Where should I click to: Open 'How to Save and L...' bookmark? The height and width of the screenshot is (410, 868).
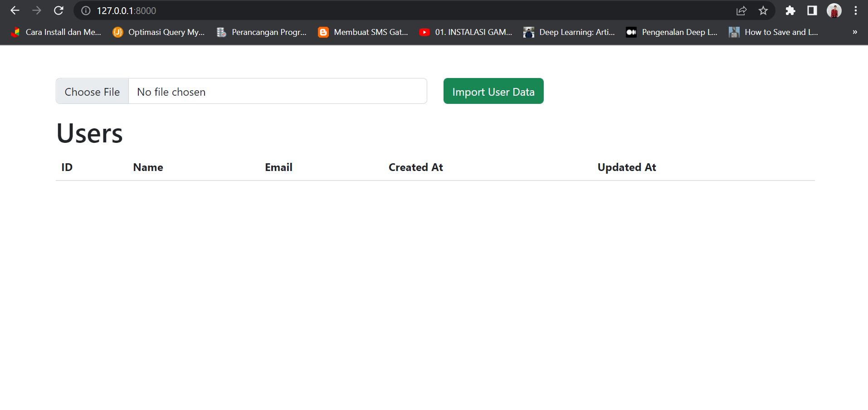pyautogui.click(x=774, y=32)
